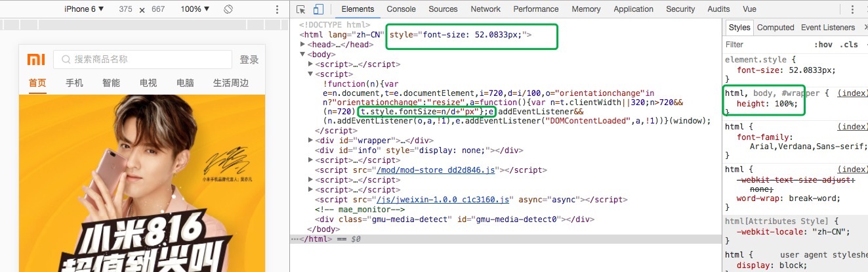
Task: Toggle the .cls class editor button
Action: click(848, 45)
